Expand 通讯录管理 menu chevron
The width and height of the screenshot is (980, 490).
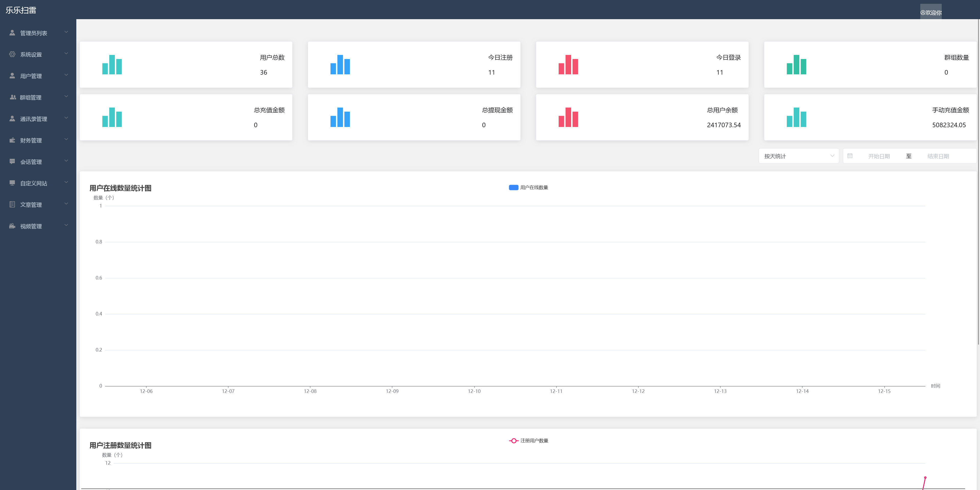[66, 118]
